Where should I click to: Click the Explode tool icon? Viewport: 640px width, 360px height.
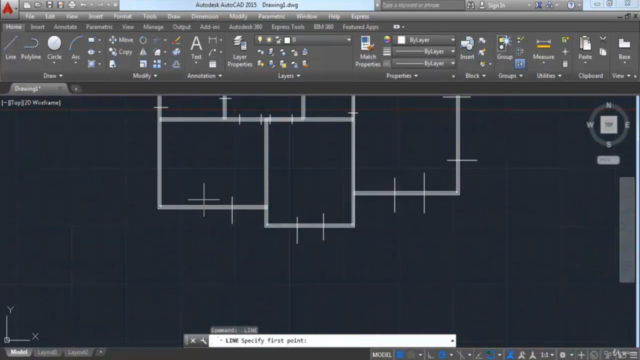point(176,52)
